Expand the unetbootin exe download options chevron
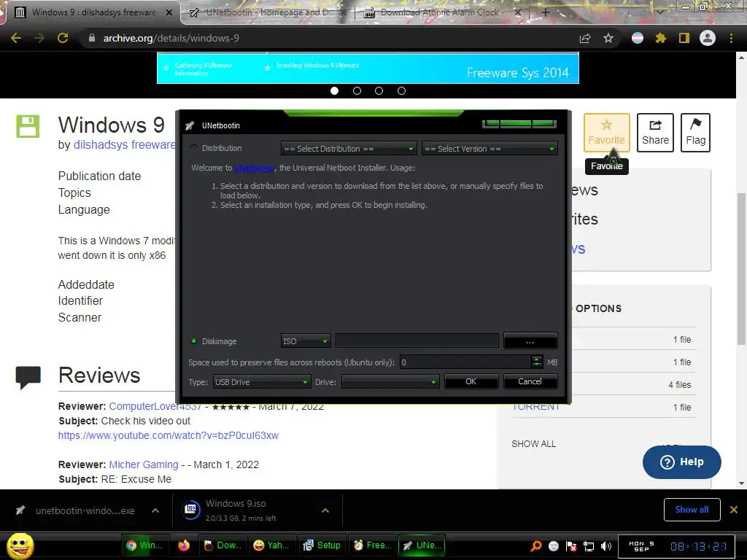The image size is (747, 560). coord(155,510)
